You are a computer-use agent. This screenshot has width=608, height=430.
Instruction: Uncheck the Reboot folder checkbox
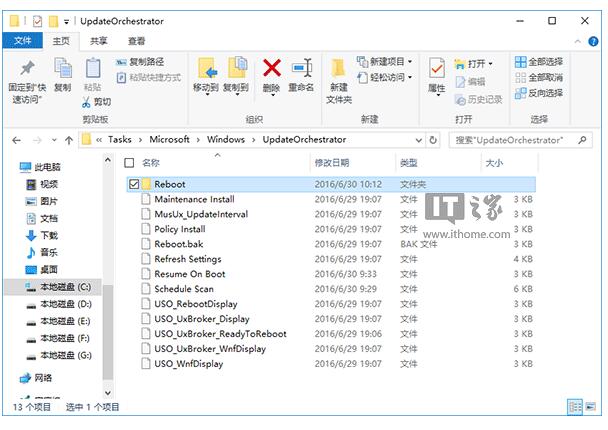click(x=133, y=184)
